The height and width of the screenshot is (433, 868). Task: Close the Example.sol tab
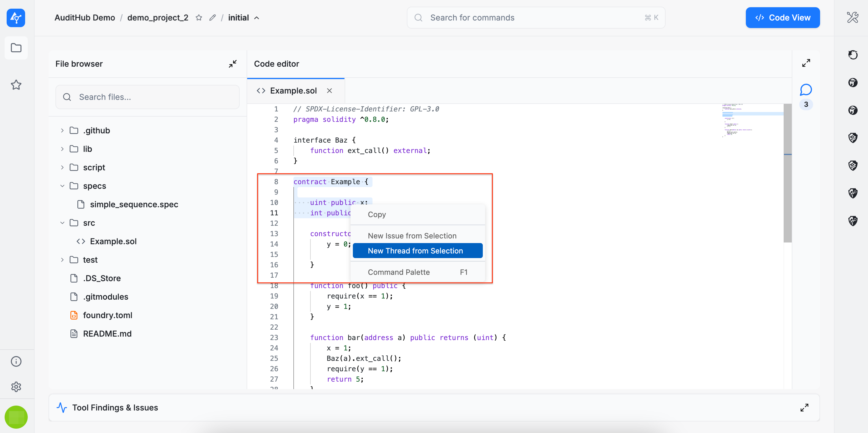pos(329,91)
